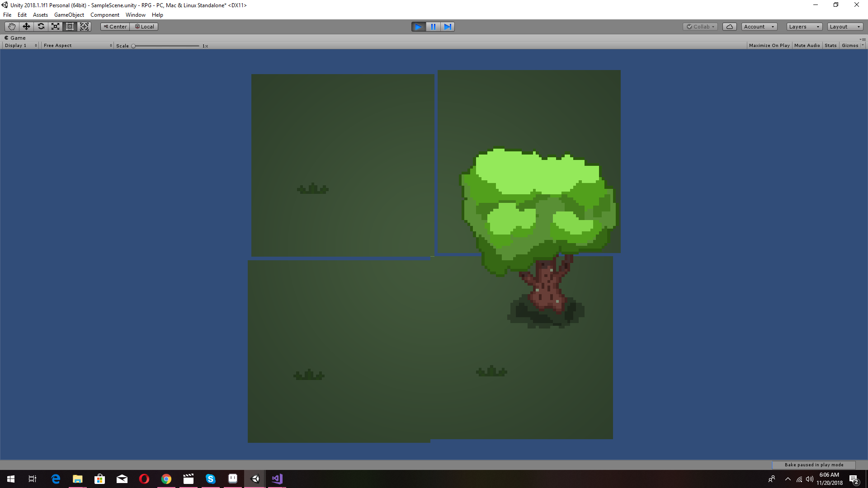Open the GameObject menu

(69, 14)
